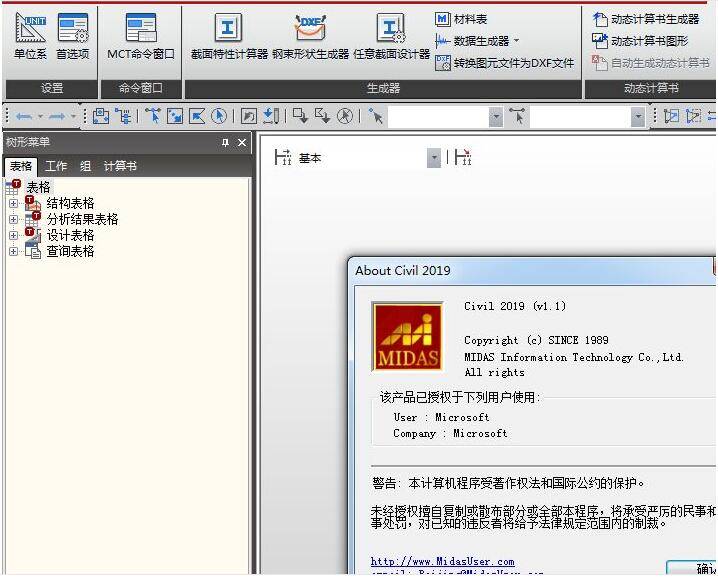Click the unselect-by-window square arrow icon
Image resolution: width=718 pixels, height=583 pixels.
pyautogui.click(x=301, y=116)
